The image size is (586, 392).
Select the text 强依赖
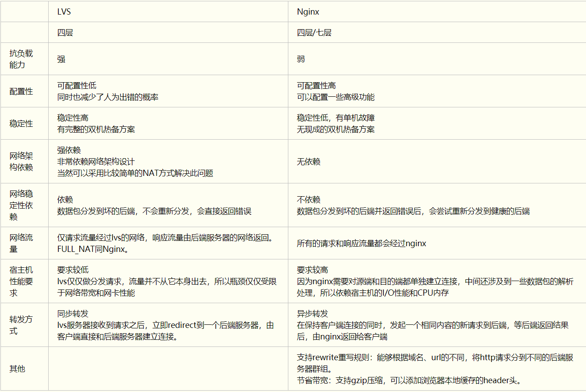pos(69,150)
